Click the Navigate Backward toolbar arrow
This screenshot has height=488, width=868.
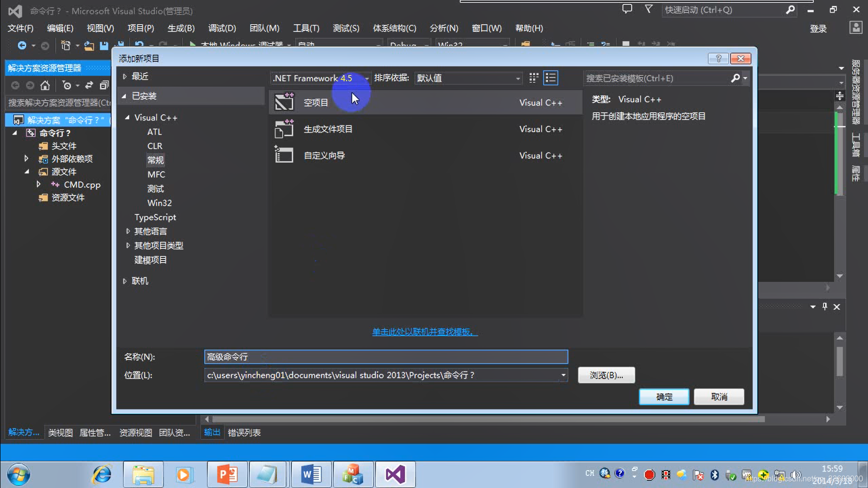coord(22,46)
